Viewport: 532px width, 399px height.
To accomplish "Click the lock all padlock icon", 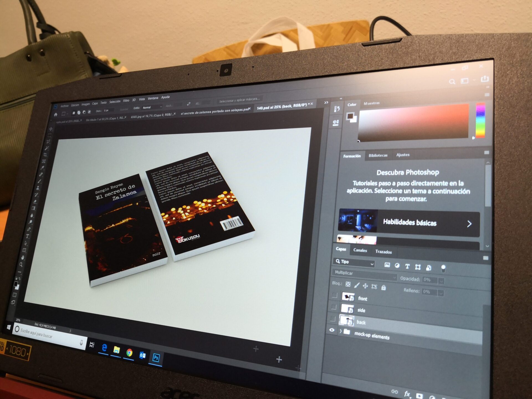I will [383, 288].
